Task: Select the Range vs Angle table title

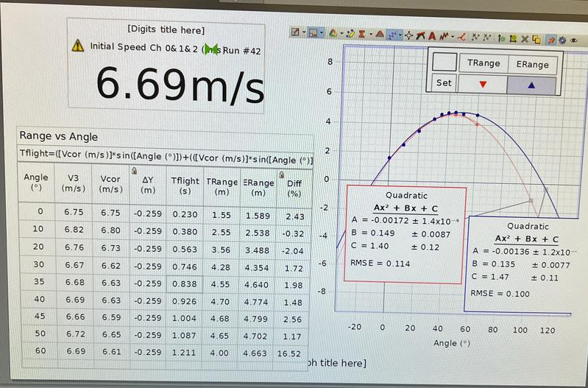Action: 58,136
